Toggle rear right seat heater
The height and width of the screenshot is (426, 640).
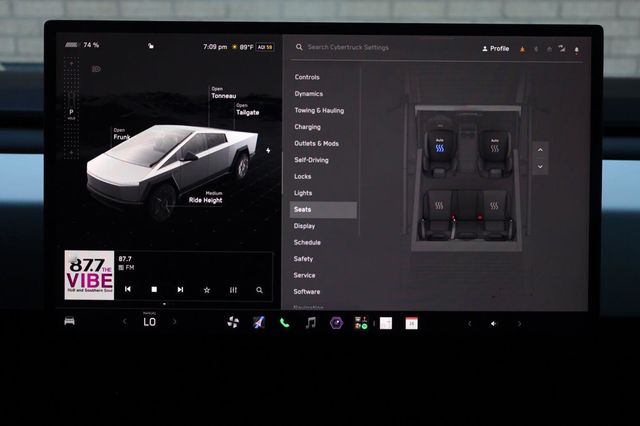coord(494,206)
